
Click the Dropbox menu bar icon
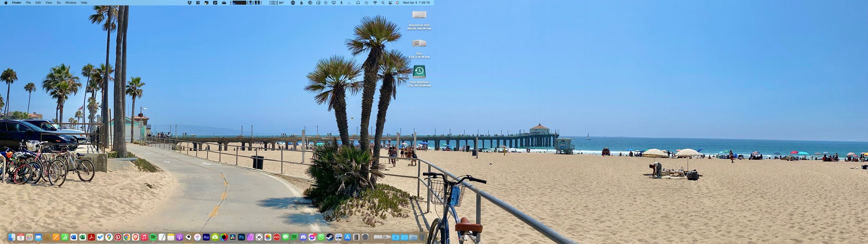click(x=190, y=3)
